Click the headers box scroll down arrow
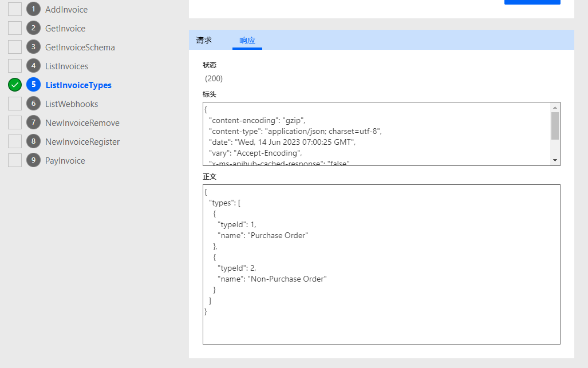Viewport: 588px width, 368px height. click(x=555, y=160)
